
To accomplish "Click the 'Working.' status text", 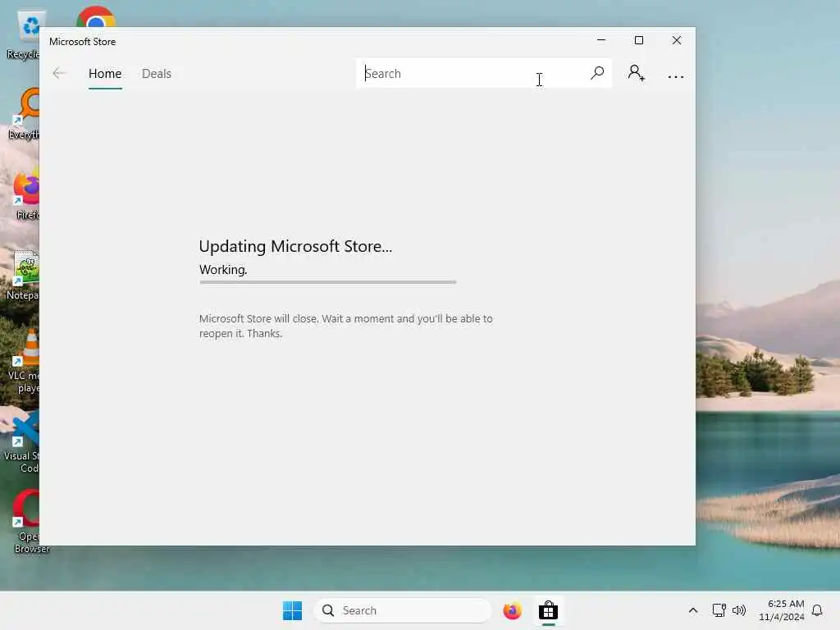I will tap(223, 269).
